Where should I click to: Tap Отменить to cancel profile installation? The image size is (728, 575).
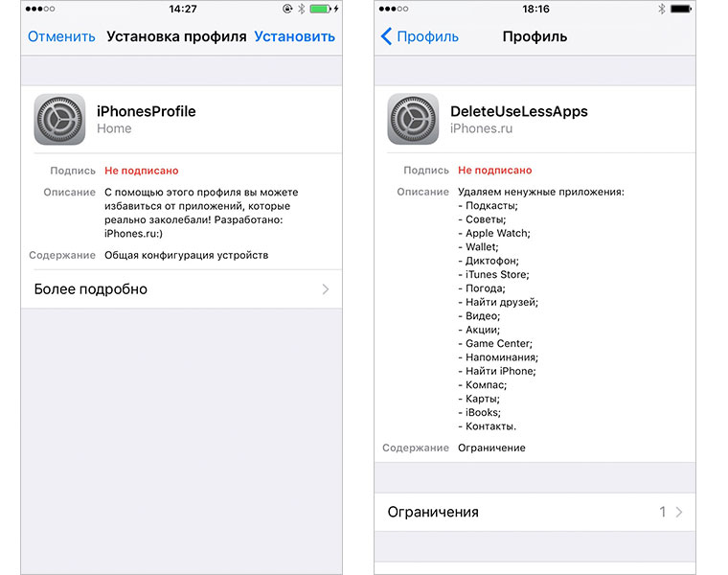click(x=61, y=36)
